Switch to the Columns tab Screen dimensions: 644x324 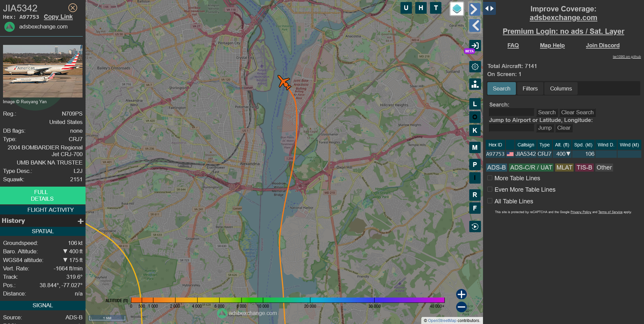click(561, 88)
